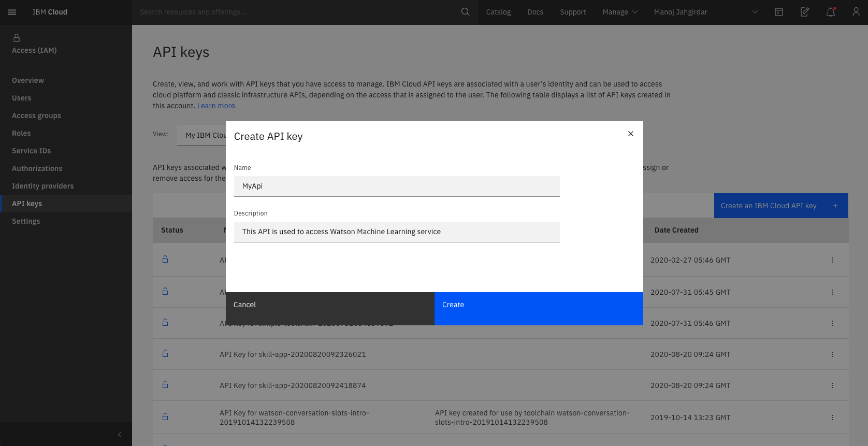Click unlock icon for 2020-07-31 05:45 row
The image size is (868, 446).
tap(165, 291)
